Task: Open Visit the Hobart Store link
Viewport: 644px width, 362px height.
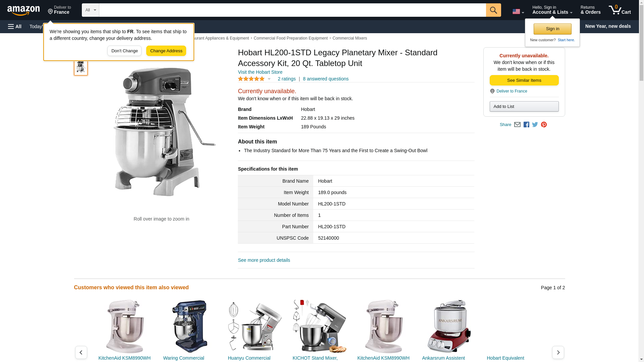Action: (x=260, y=72)
